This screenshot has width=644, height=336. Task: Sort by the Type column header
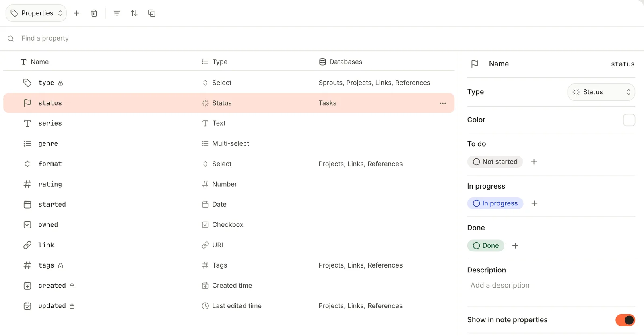pos(215,62)
